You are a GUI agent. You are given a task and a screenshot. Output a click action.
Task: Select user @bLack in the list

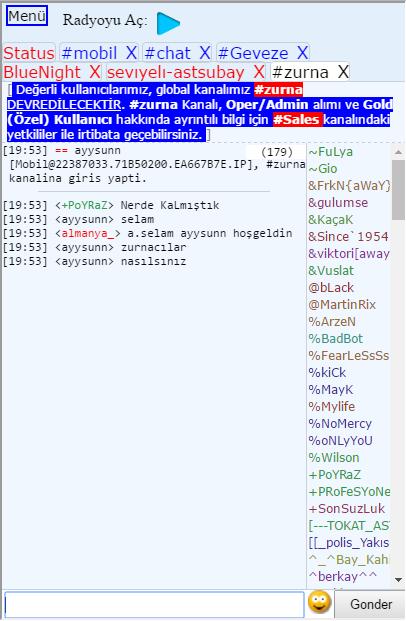331,288
